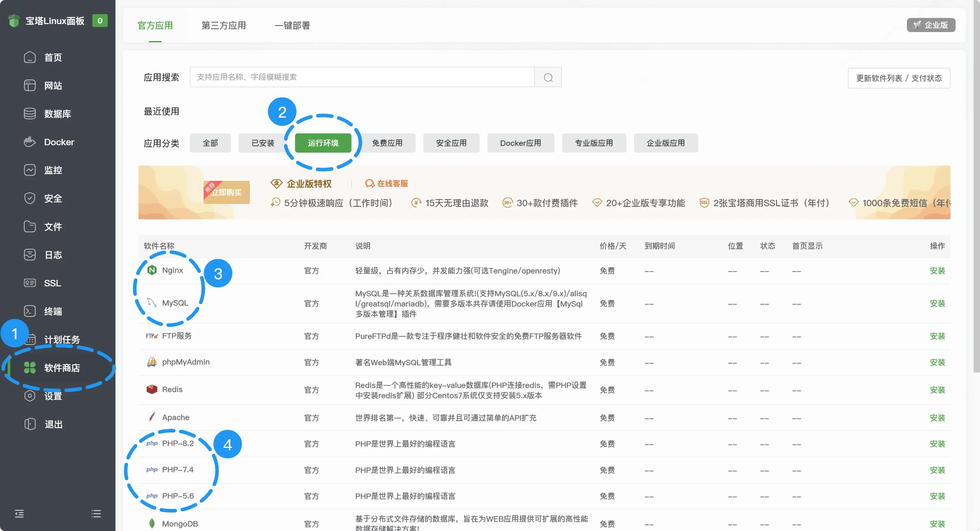980x531 pixels.
Task: Click the PHP-7.4 software name
Action: click(178, 470)
